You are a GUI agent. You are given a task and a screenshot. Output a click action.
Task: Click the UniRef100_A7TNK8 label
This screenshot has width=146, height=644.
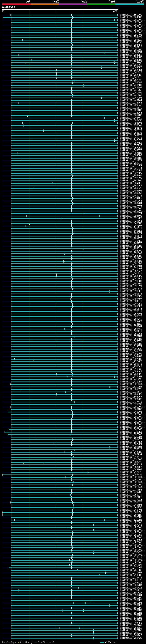(x=131, y=362)
